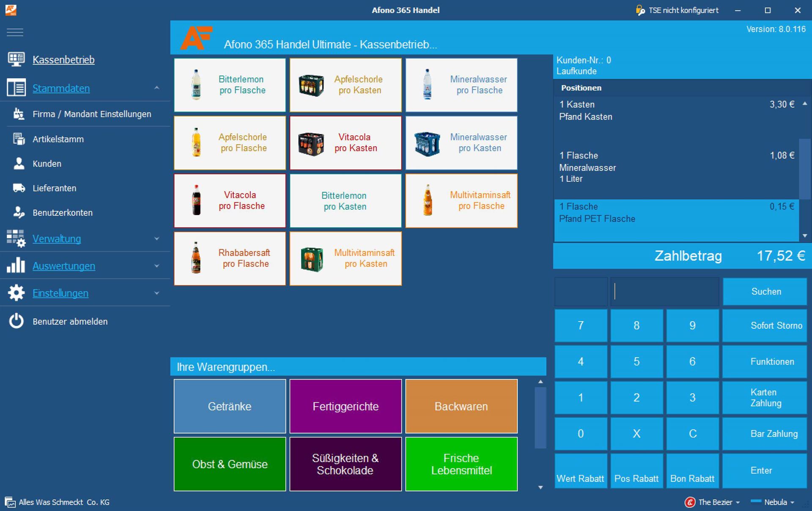Click the Bon Rabatt button

[x=692, y=471]
